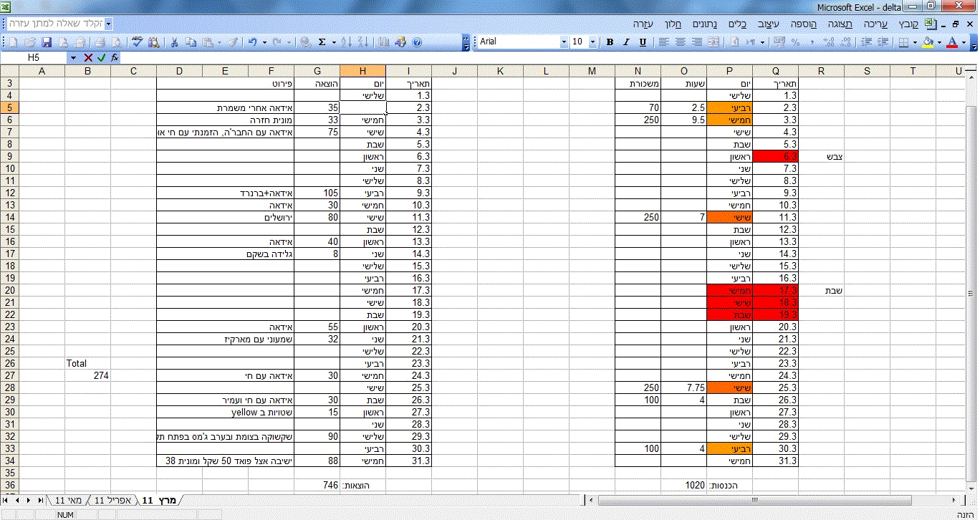Click the Insert Function fx icon
This screenshot has width=980, height=520.
[115, 57]
